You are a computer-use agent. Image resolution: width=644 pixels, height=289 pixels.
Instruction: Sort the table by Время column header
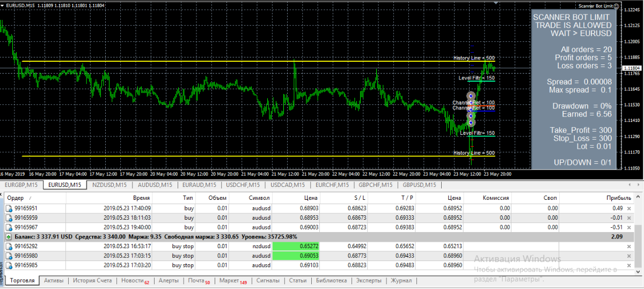pyautogui.click(x=140, y=198)
